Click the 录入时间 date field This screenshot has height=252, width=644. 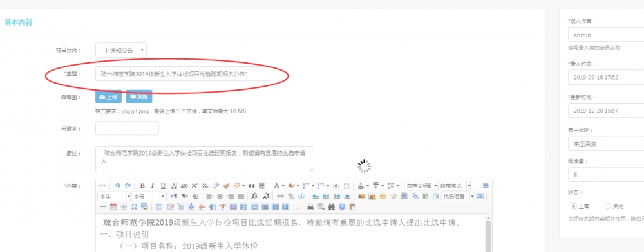pos(606,77)
